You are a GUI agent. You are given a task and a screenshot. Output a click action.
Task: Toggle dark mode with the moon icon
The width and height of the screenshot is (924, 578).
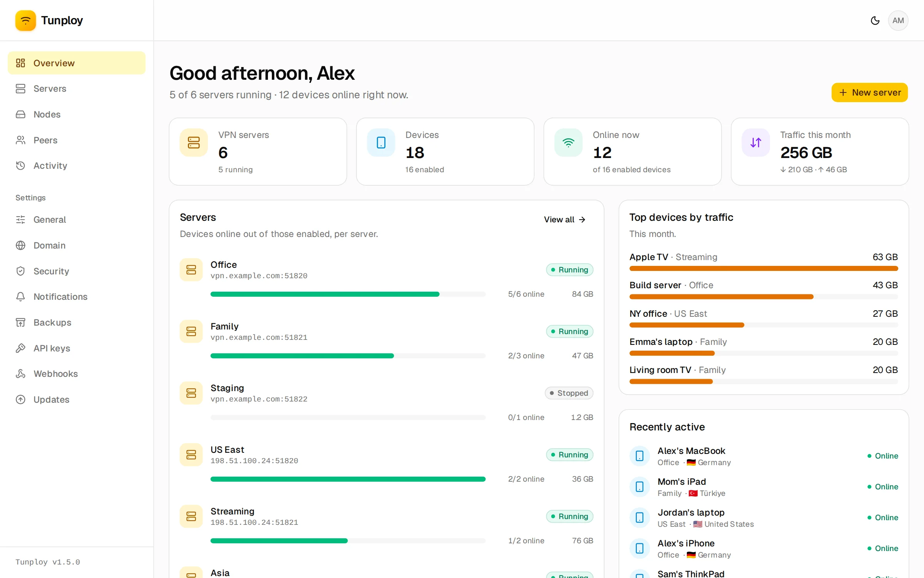click(x=875, y=20)
